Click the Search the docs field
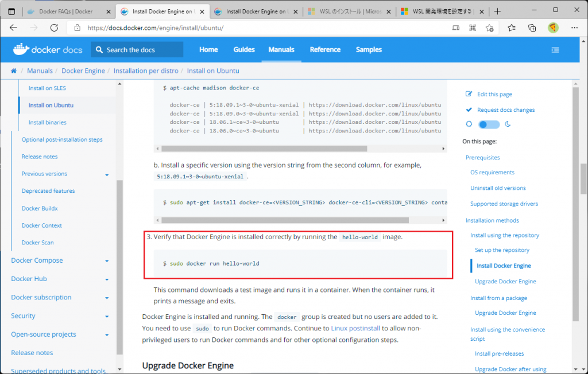Image resolution: width=588 pixels, height=374 pixels. coord(137,49)
